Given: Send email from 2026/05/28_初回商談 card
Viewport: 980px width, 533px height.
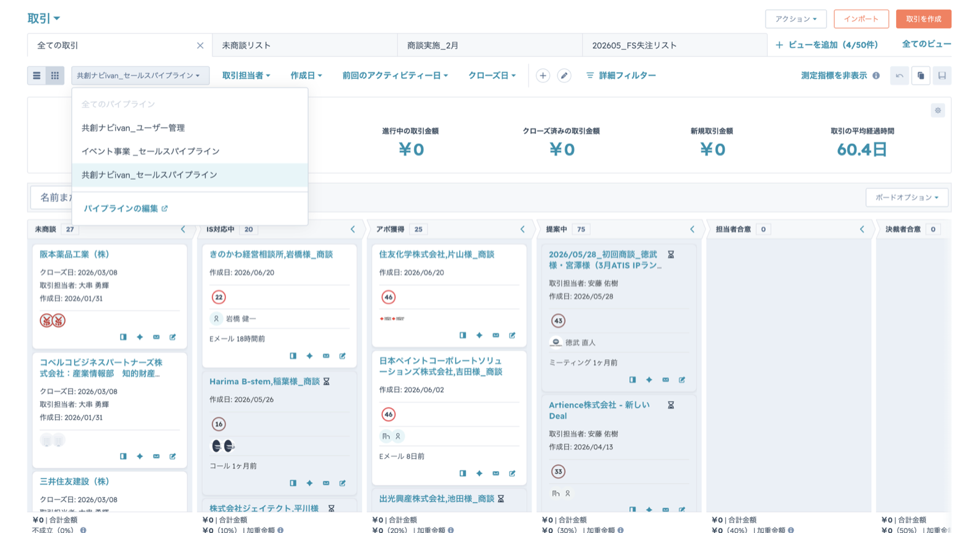Looking at the screenshot, I should tap(665, 380).
